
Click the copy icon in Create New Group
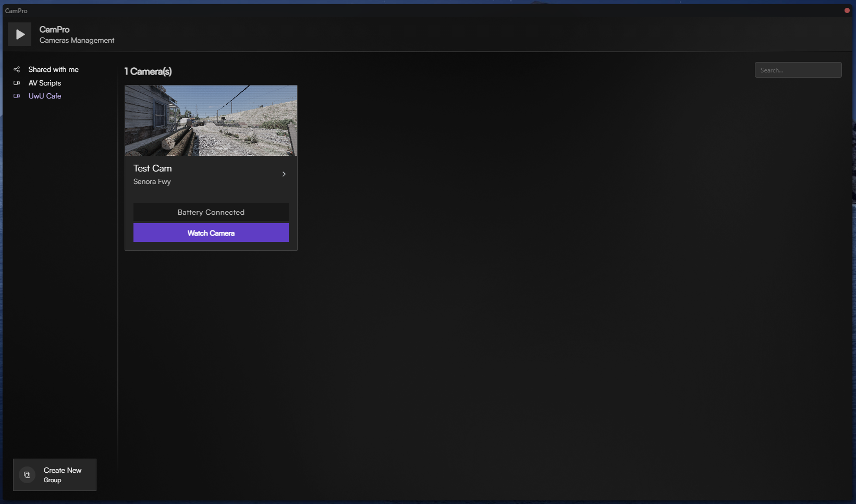point(27,475)
